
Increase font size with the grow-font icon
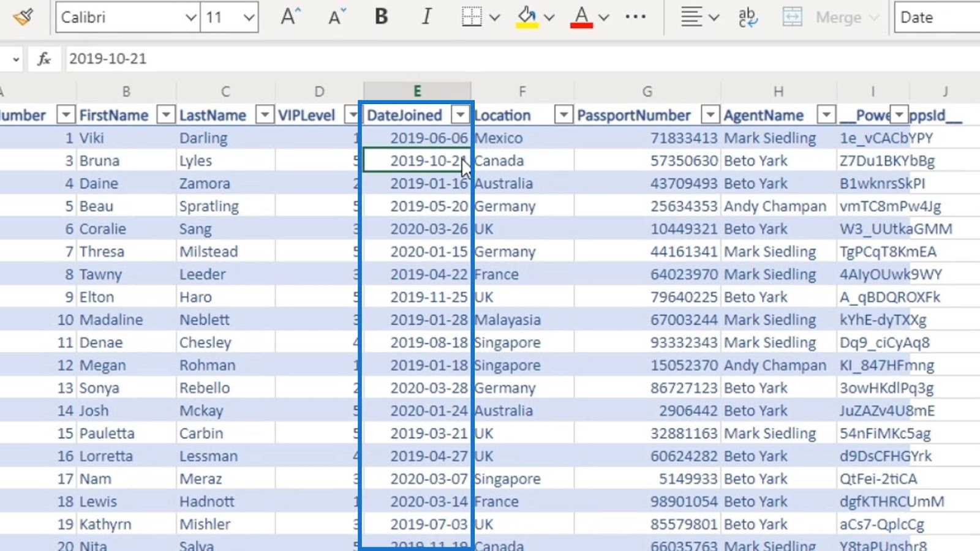(290, 17)
